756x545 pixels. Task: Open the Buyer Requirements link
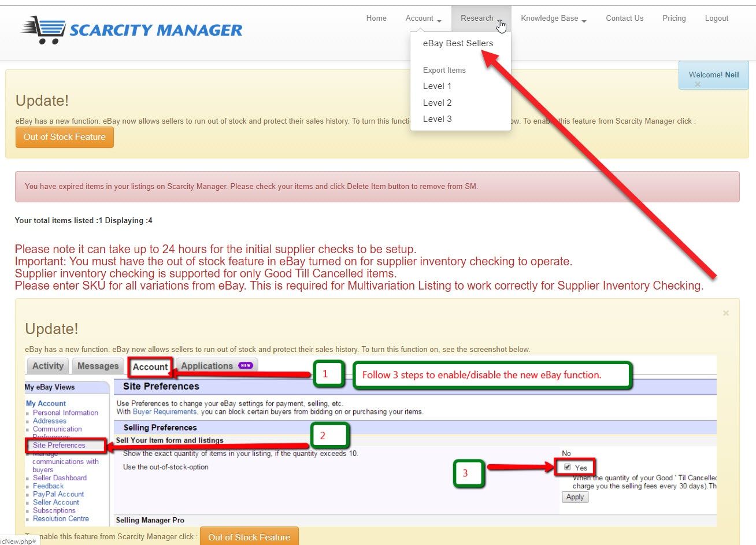pos(165,412)
